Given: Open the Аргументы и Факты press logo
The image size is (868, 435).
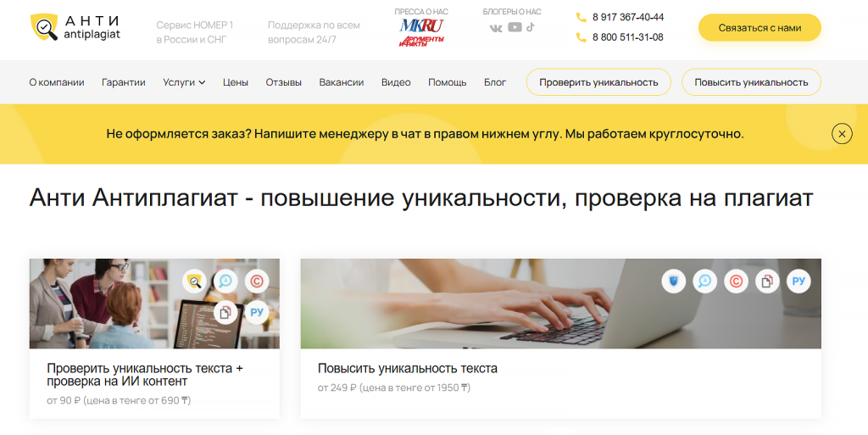Looking at the screenshot, I should [421, 41].
